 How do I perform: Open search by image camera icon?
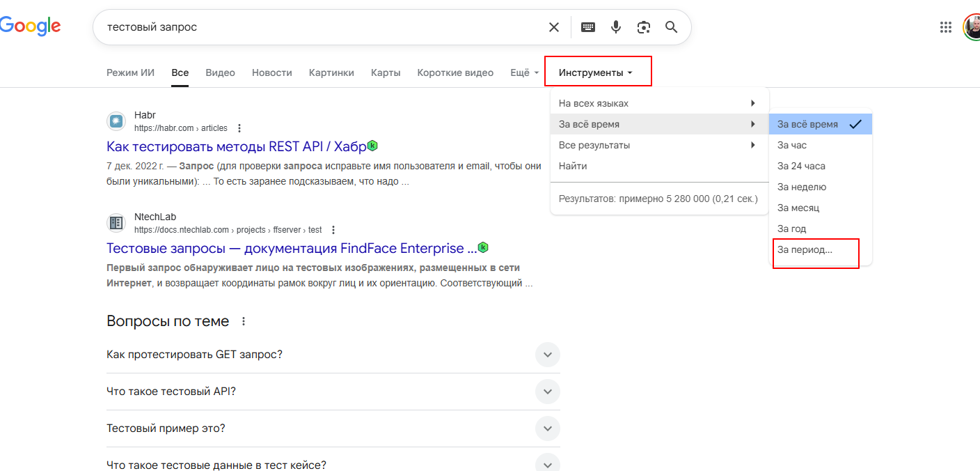tap(644, 27)
